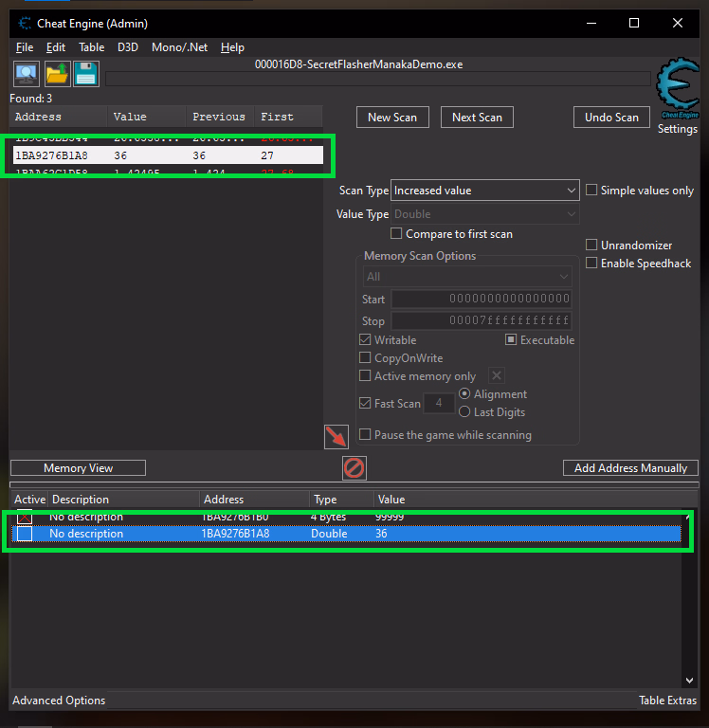Click the 1BA9276B1A8 address in the cheat table
The image size is (709, 728).
(235, 534)
